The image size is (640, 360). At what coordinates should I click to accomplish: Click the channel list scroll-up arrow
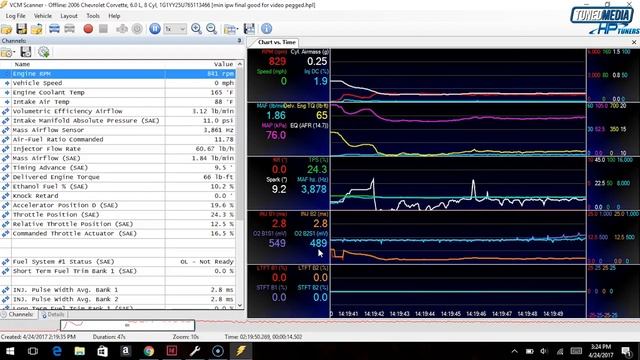(x=240, y=64)
